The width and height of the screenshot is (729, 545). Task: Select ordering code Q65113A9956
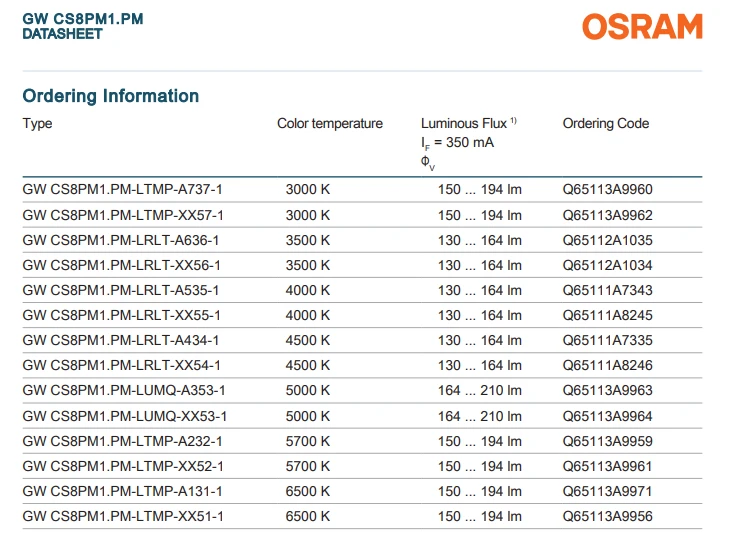pyautogui.click(x=607, y=516)
